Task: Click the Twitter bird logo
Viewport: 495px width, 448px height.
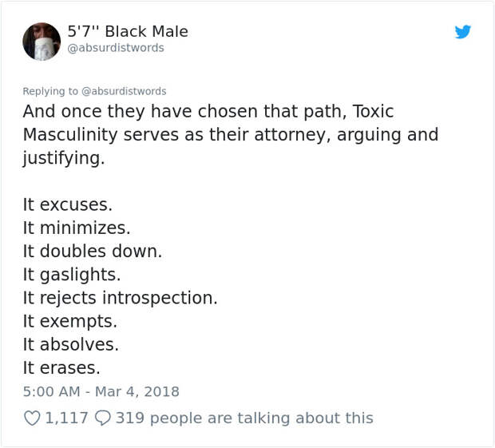Action: (463, 32)
